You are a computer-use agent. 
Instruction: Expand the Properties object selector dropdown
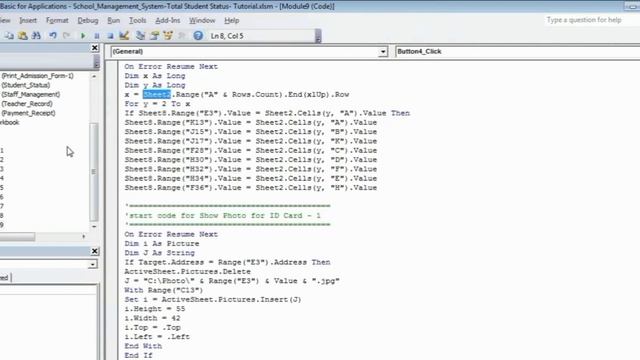point(93,264)
